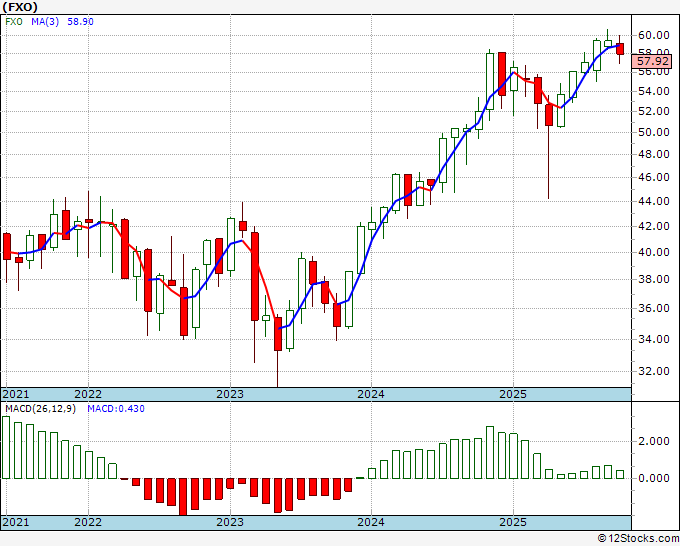Click 2022 on the MACD timeline
Viewport: 680px width, 546px height.
88,522
